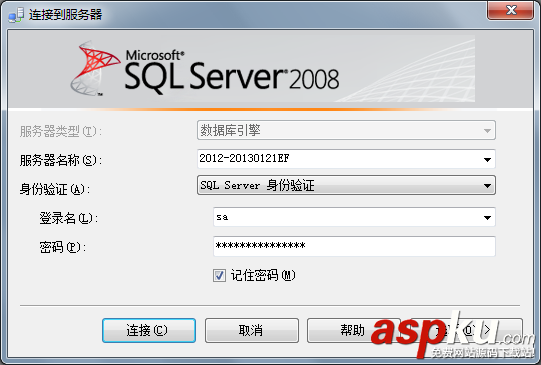Click the 帮助 help button
Image resolution: width=541 pixels, height=365 pixels.
[x=353, y=330]
